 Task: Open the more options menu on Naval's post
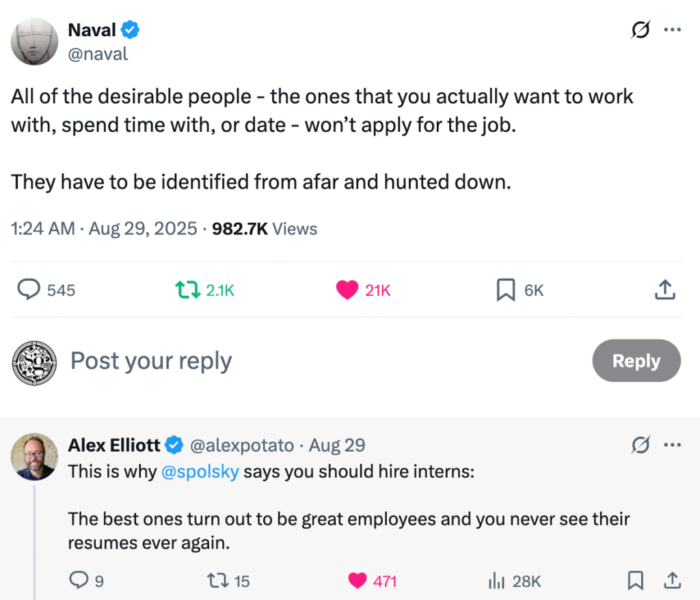(x=673, y=30)
